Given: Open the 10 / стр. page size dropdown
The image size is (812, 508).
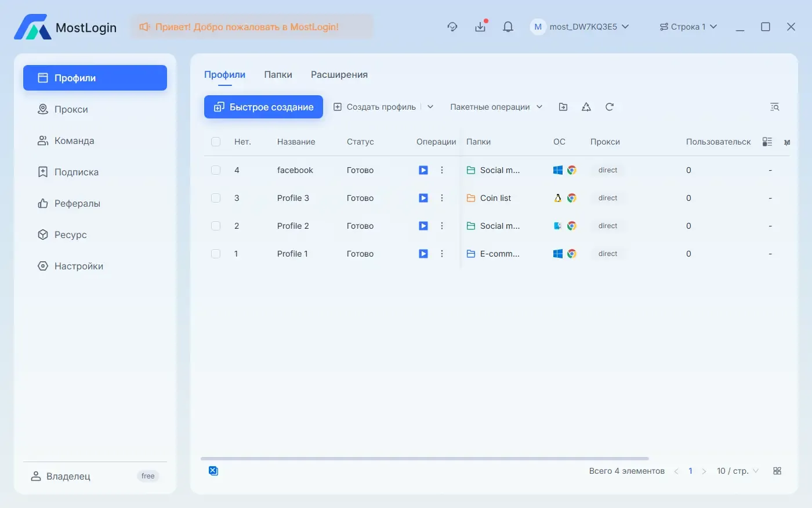Looking at the screenshot, I should pos(738,471).
